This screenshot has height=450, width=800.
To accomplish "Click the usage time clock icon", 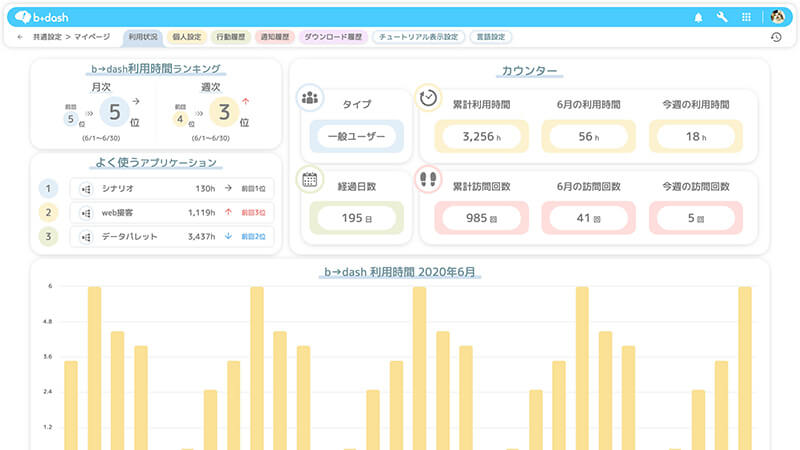I will 428,97.
